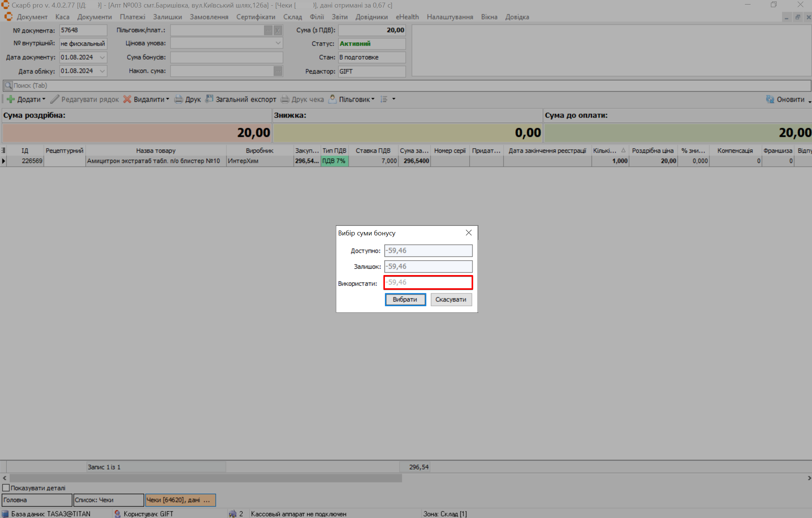Screen dimensions: 812x518
Task: Open the eHealth menu
Action: (407, 17)
